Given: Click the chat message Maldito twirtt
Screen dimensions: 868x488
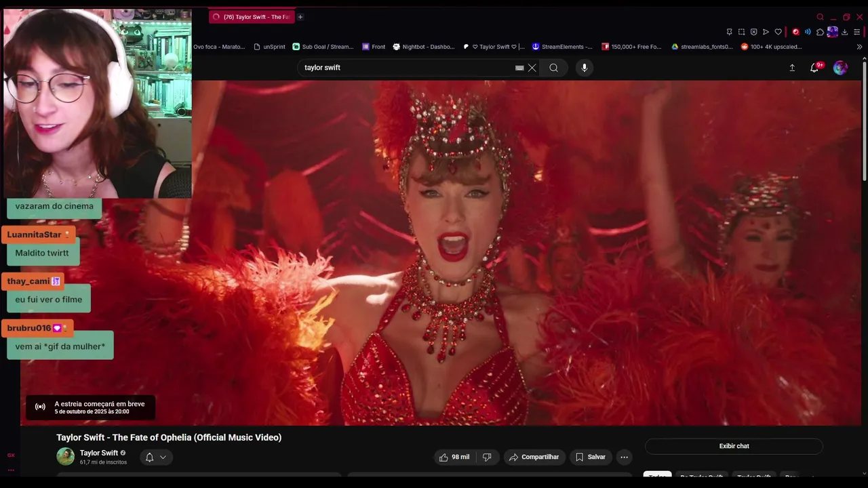Looking at the screenshot, I should 42,253.
